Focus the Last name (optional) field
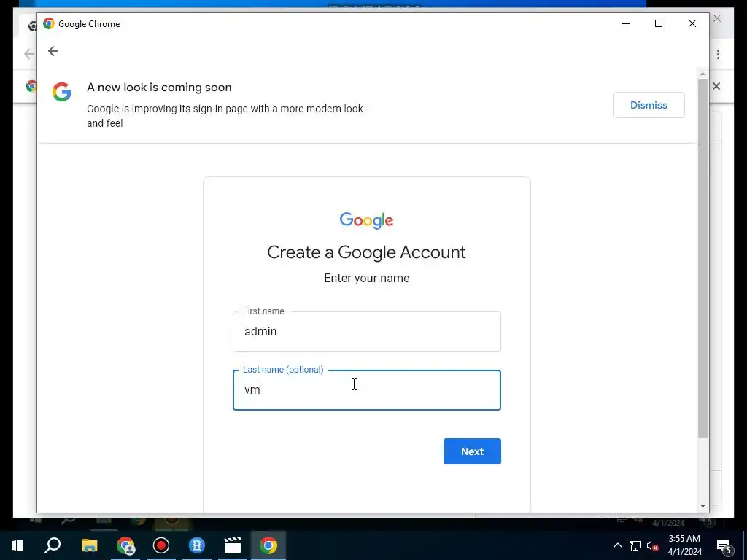This screenshot has width=747, height=560. click(366, 389)
